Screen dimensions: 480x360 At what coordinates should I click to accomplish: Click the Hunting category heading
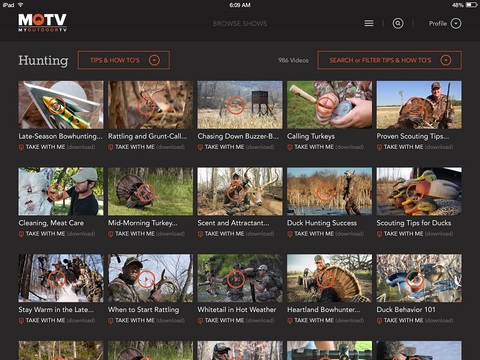[x=43, y=61]
